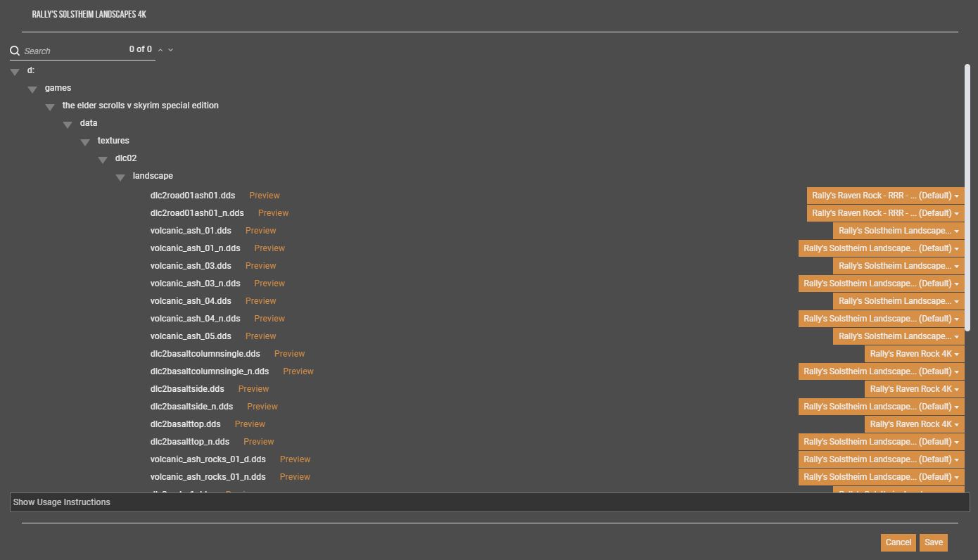This screenshot has height=560, width=978.
Task: Preview the dlc2basalttop.dds texture
Action: [x=250, y=424]
